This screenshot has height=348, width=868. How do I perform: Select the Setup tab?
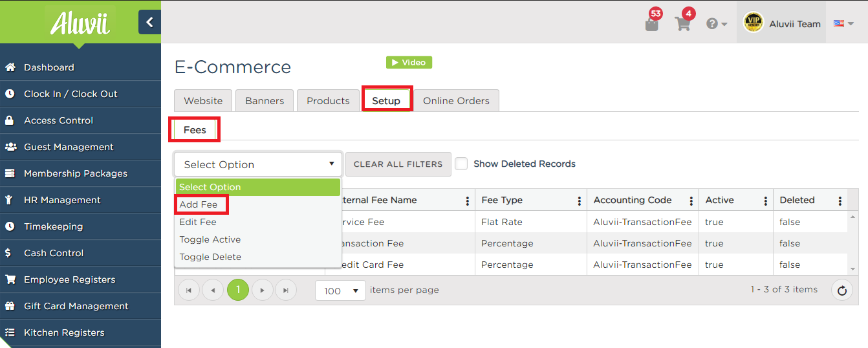386,100
